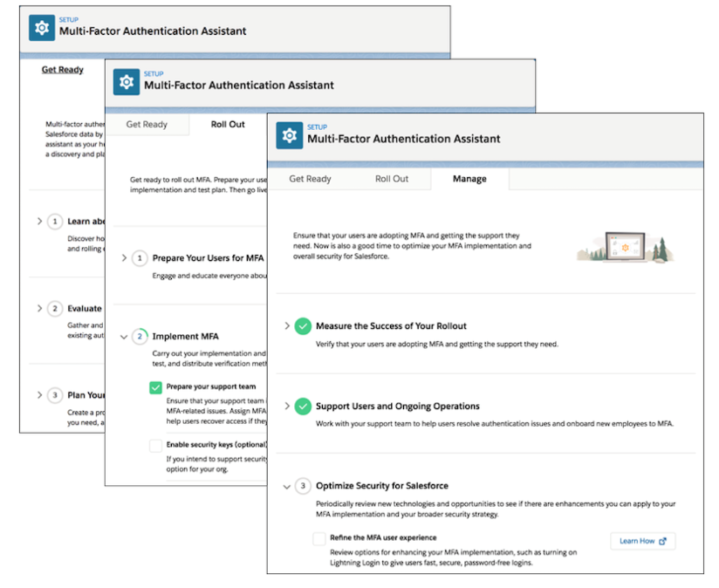The width and height of the screenshot is (719, 588).
Task: Switch to the Get Ready tab in the Manage window
Action: pyautogui.click(x=310, y=179)
